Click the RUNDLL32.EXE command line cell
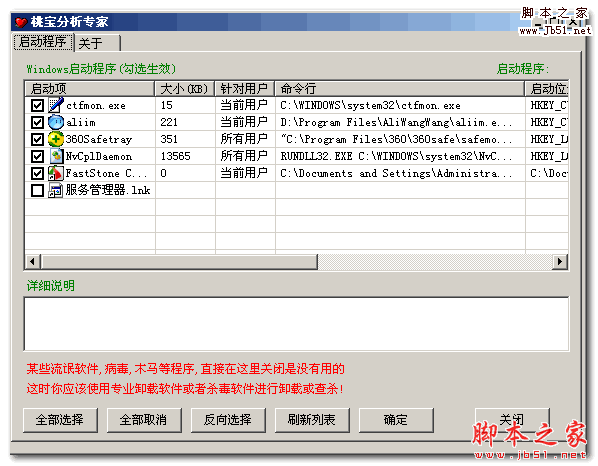The image size is (598, 466). coord(396,156)
